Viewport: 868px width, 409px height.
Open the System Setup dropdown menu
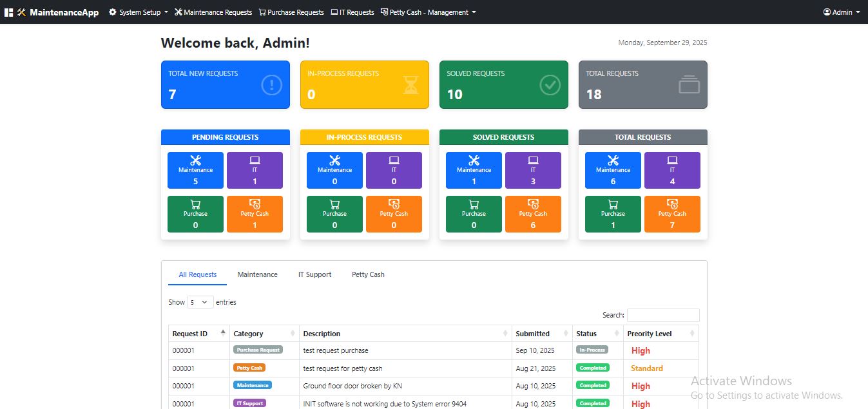(139, 12)
